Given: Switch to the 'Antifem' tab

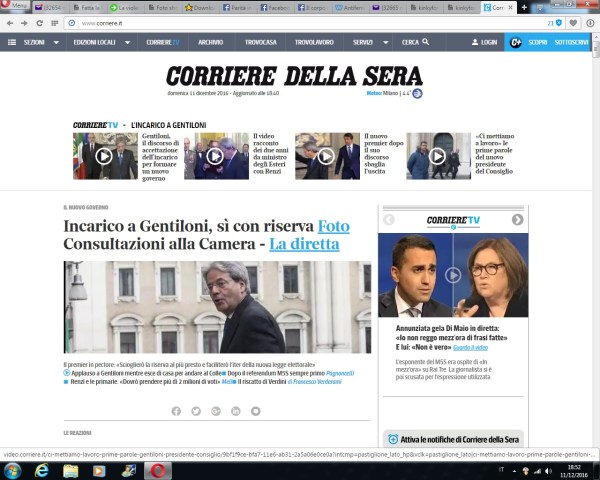Looking at the screenshot, I should (351, 7).
